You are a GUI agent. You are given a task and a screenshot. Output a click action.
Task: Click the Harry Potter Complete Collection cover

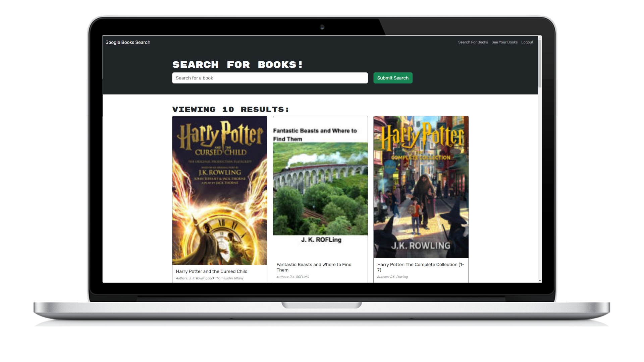click(421, 187)
